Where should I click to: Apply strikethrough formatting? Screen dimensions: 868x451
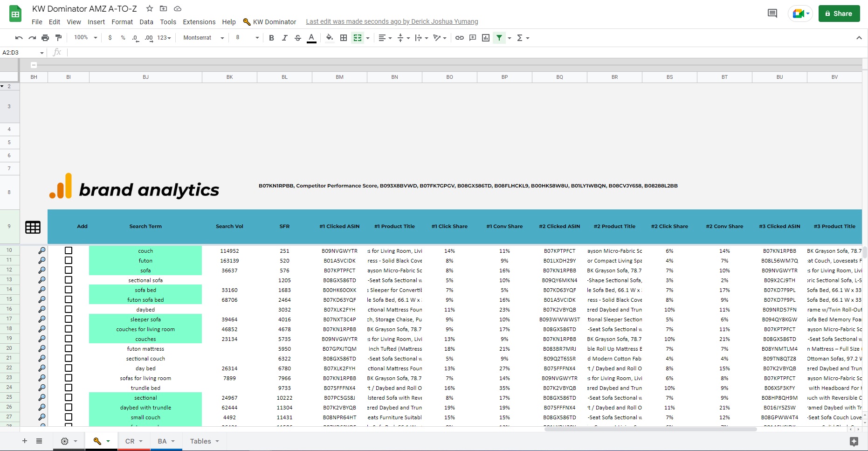tap(298, 38)
